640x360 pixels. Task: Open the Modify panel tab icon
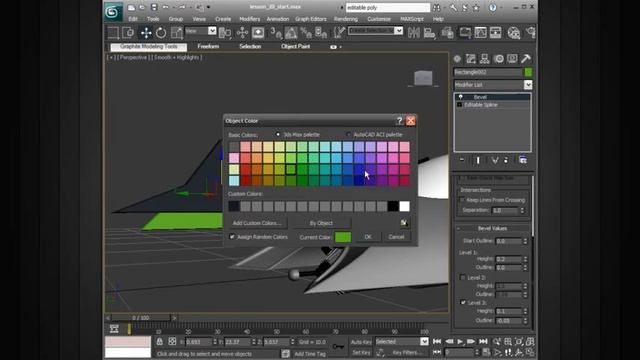pos(471,59)
